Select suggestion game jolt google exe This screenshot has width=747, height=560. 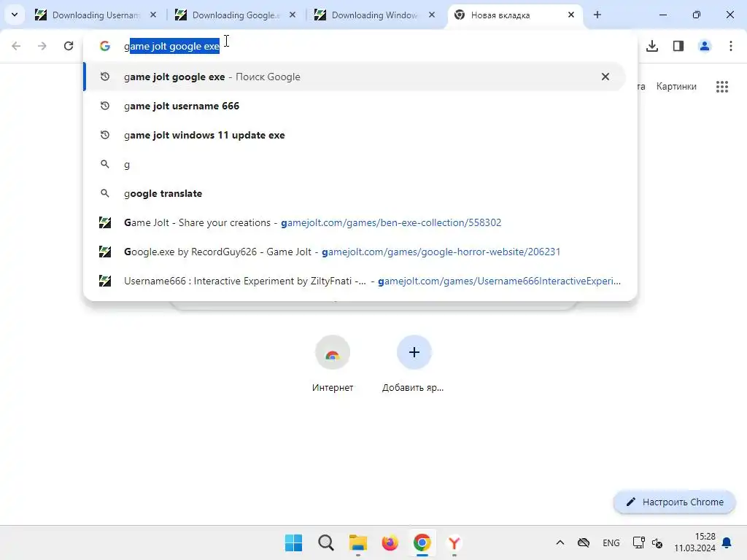click(x=355, y=77)
